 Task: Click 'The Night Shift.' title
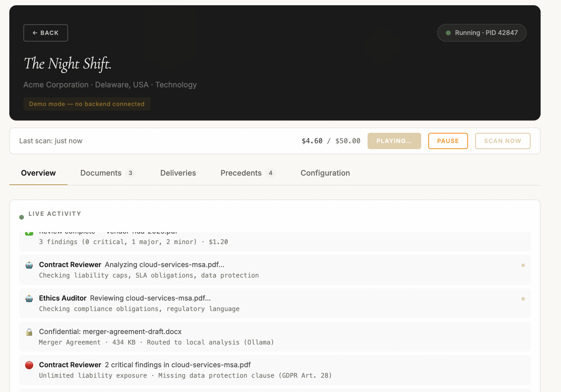pos(68,64)
